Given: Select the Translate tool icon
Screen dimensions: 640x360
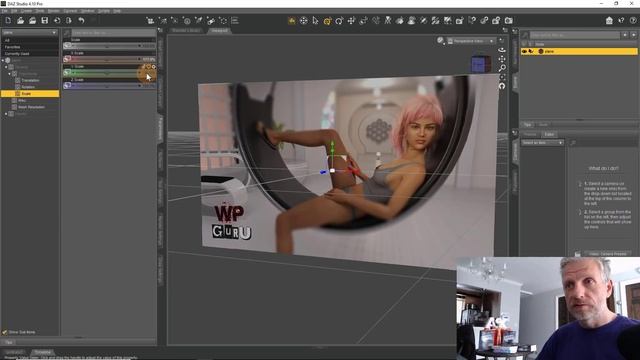Looking at the screenshot, I should click(x=351, y=20).
